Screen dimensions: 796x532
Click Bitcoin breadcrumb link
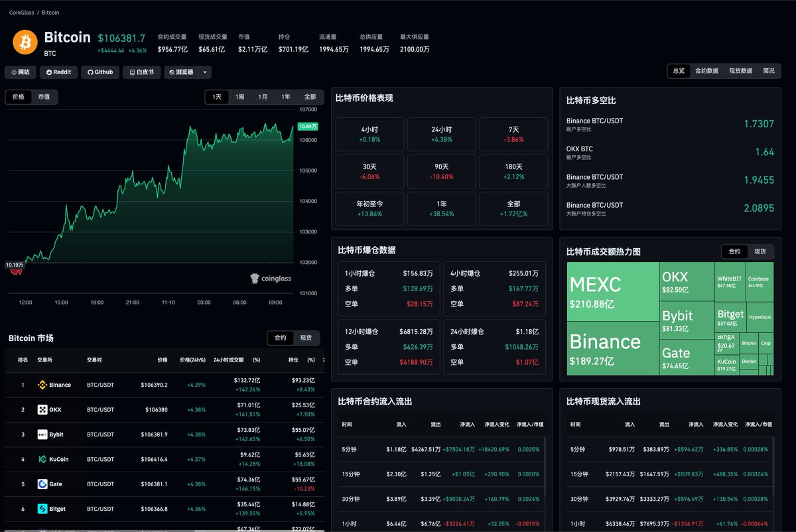[x=50, y=13]
